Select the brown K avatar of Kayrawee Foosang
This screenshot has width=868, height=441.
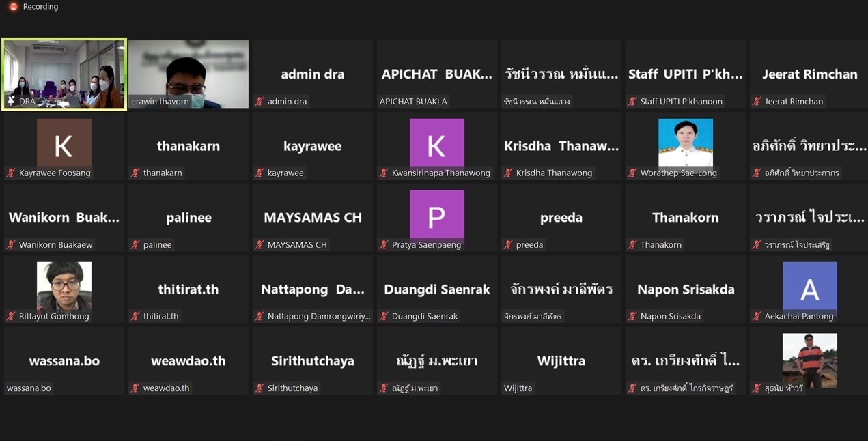64,142
